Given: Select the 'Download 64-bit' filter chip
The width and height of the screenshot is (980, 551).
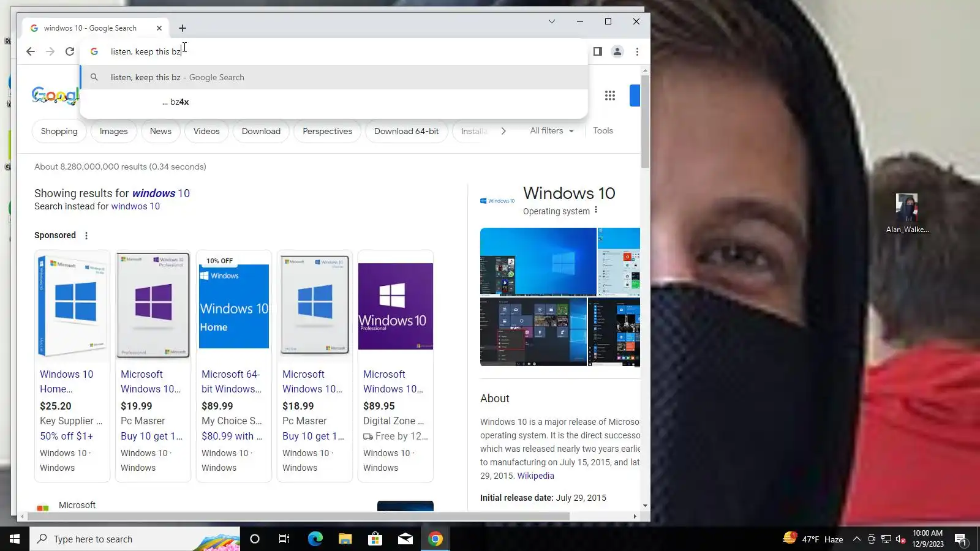Looking at the screenshot, I should click(x=407, y=131).
